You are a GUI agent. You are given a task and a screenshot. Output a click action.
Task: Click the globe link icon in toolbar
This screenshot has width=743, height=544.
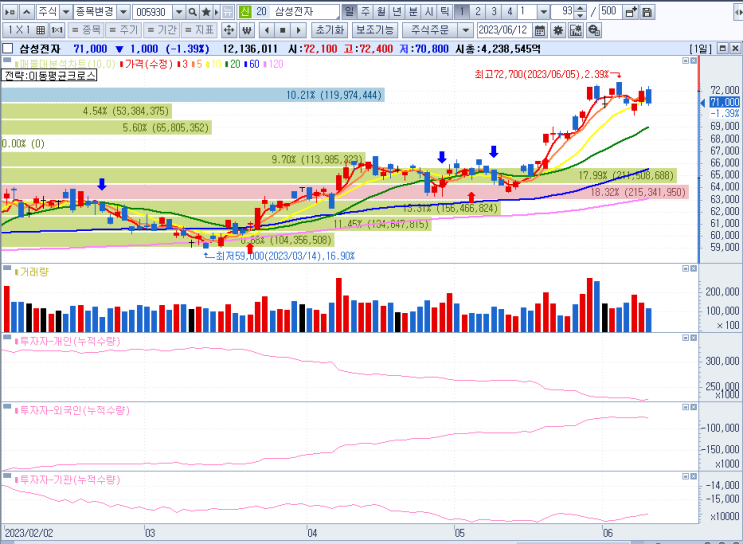pos(594,30)
